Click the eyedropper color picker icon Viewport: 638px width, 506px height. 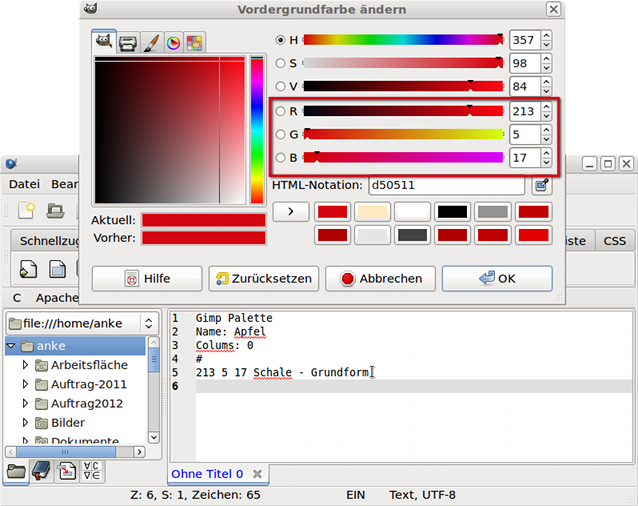click(541, 185)
